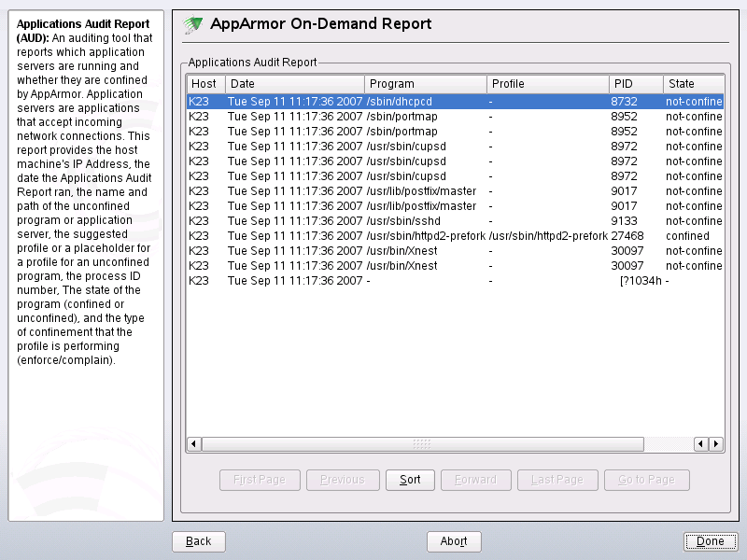Click Done to finish the report

pos(710,541)
